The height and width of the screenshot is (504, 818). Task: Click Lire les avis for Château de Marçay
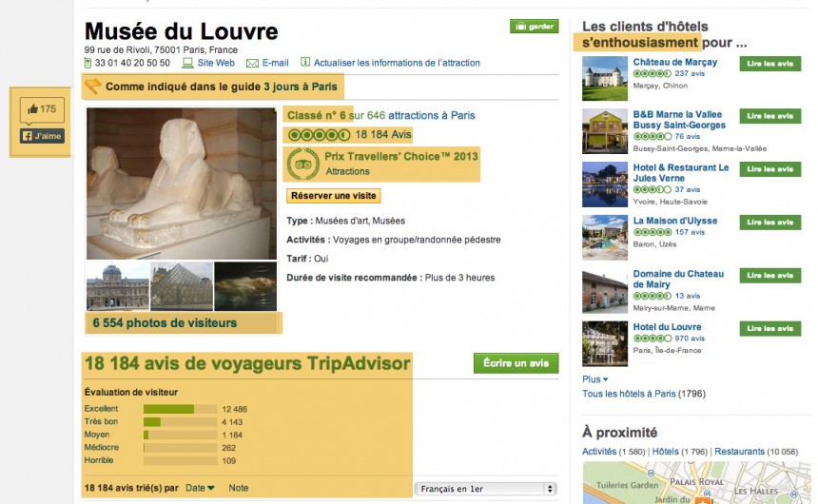(x=770, y=64)
